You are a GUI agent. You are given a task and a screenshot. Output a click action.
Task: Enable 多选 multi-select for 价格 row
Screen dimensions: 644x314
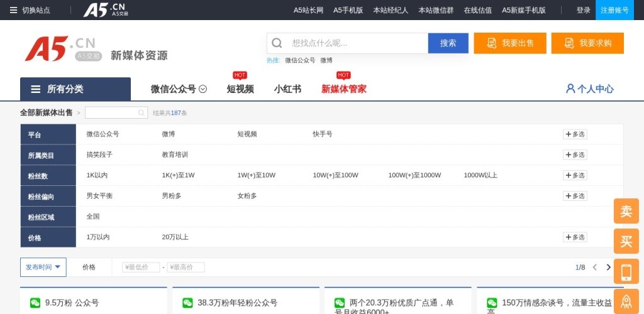click(575, 237)
